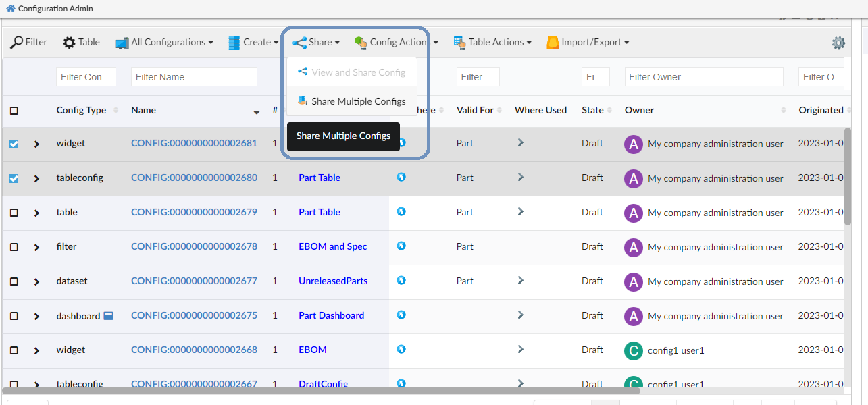
Task: Click purple avatar in the table row
Action: tap(633, 212)
